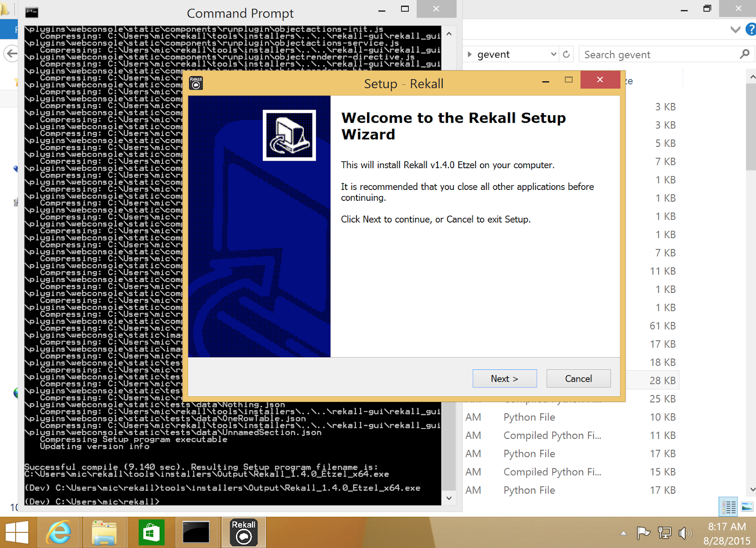Open the Windows Start button

point(17,533)
